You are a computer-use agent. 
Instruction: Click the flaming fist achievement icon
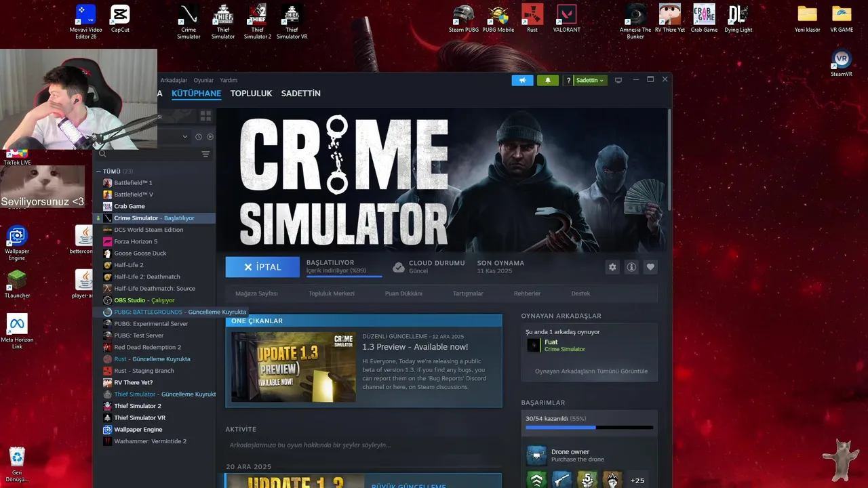click(x=612, y=481)
